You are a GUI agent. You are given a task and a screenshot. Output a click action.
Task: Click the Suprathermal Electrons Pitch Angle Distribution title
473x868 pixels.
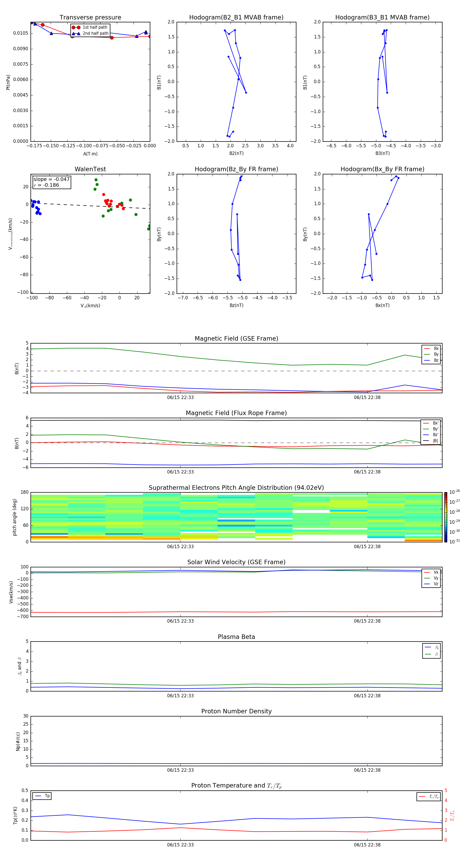coord(236,488)
